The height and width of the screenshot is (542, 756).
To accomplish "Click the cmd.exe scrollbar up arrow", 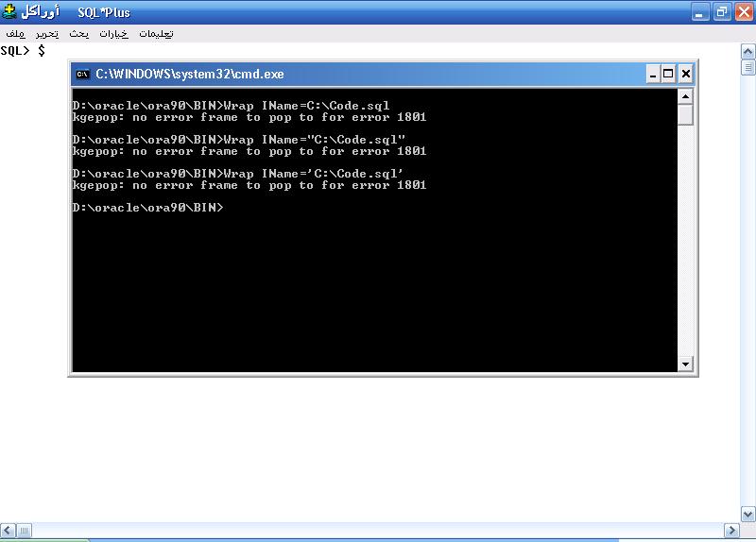I will [x=686, y=96].
